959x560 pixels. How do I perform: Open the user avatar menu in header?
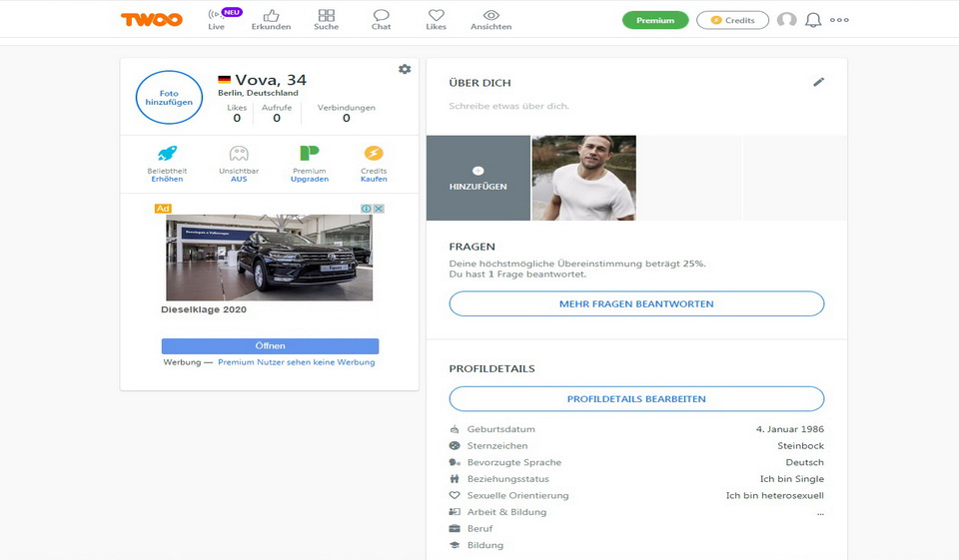pyautogui.click(x=787, y=20)
